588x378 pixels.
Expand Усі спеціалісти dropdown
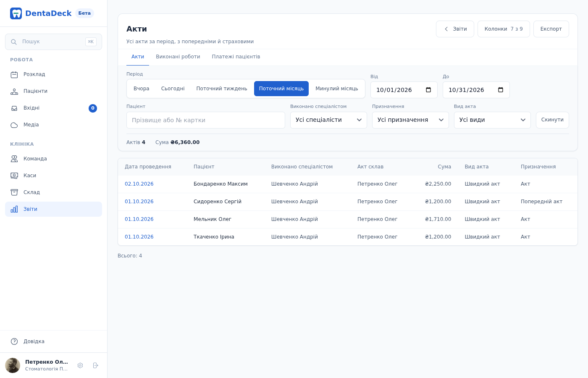(328, 120)
